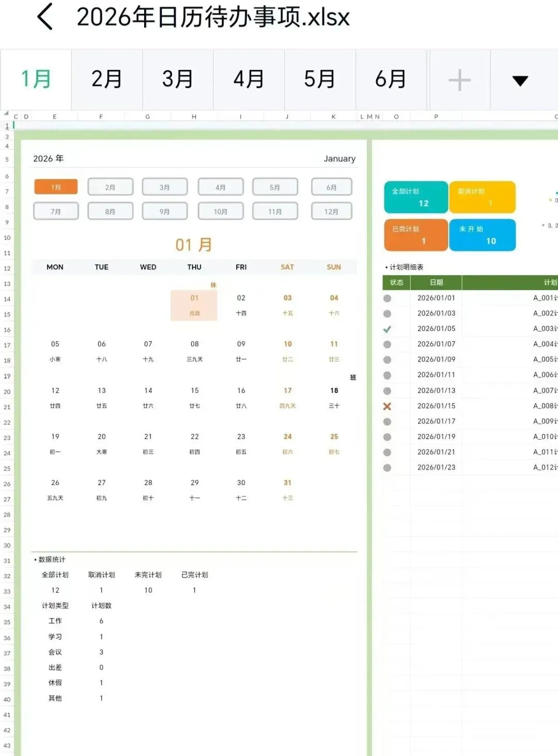
Task: Select the teal 全部计划 card
Action: click(416, 197)
